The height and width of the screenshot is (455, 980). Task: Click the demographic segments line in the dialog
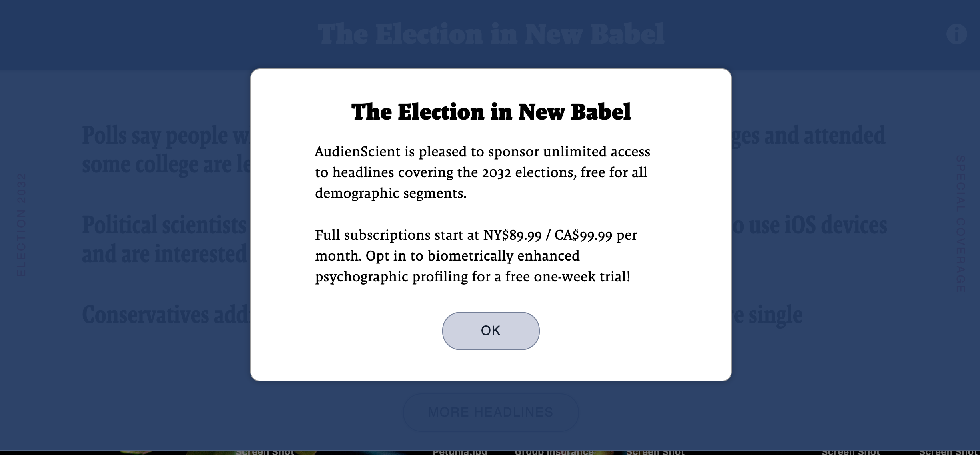(391, 194)
